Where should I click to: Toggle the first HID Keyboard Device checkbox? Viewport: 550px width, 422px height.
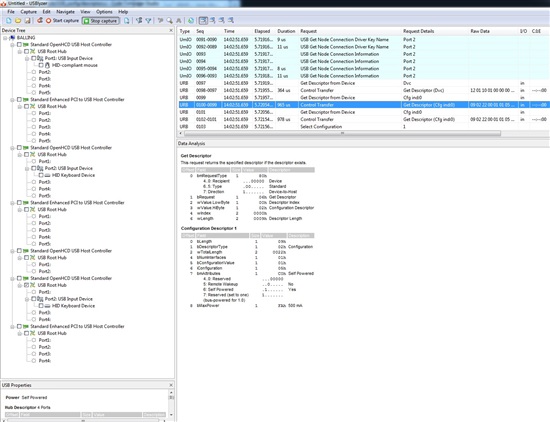(41, 175)
